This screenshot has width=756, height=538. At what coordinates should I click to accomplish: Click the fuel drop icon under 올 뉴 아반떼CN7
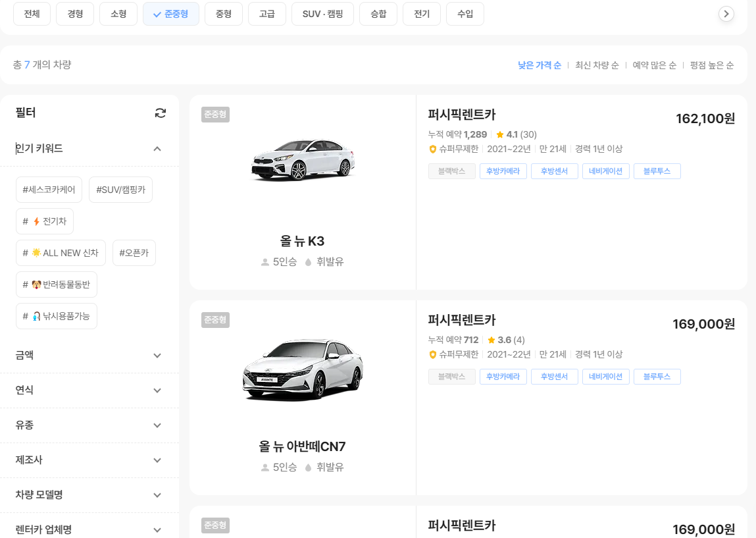click(x=308, y=468)
